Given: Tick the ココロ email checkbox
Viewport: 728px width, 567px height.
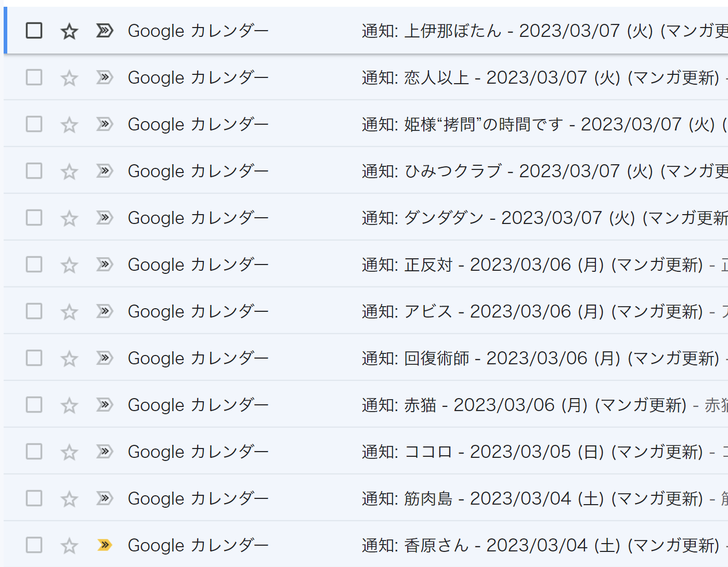Looking at the screenshot, I should pos(34,452).
